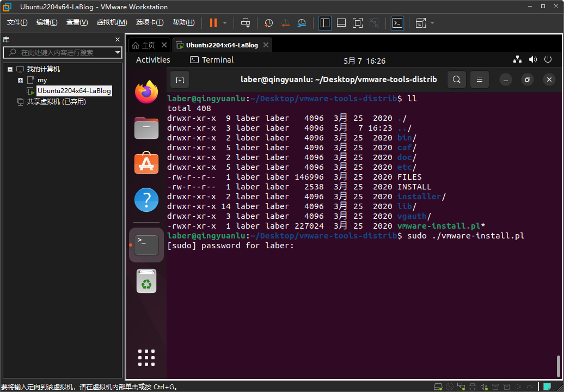
Task: Take a snapshot of this virtual machine
Action: [x=268, y=23]
